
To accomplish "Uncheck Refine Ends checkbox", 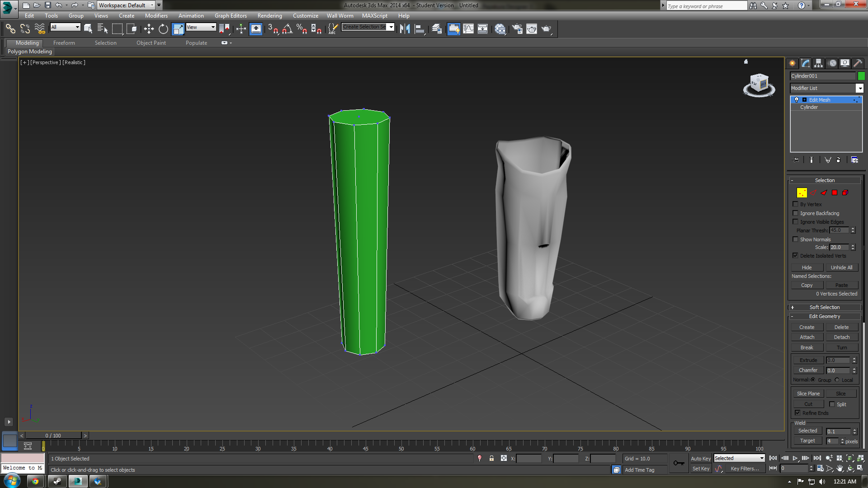I will pyautogui.click(x=798, y=413).
